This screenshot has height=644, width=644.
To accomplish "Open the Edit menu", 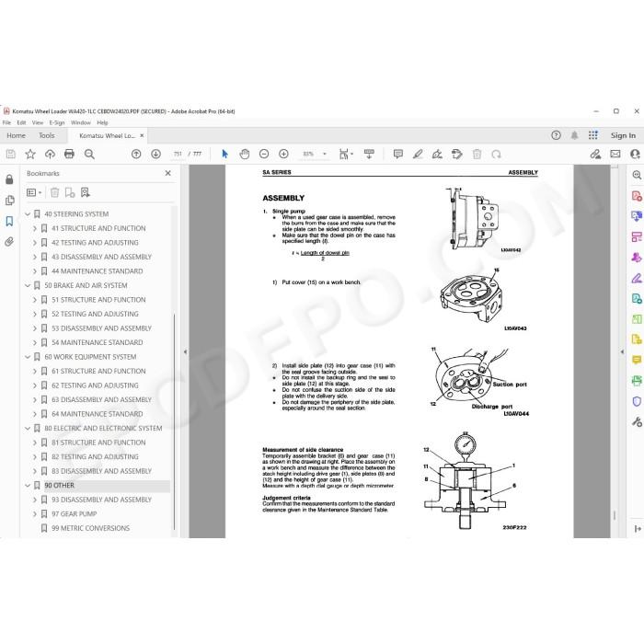I will (x=21, y=122).
